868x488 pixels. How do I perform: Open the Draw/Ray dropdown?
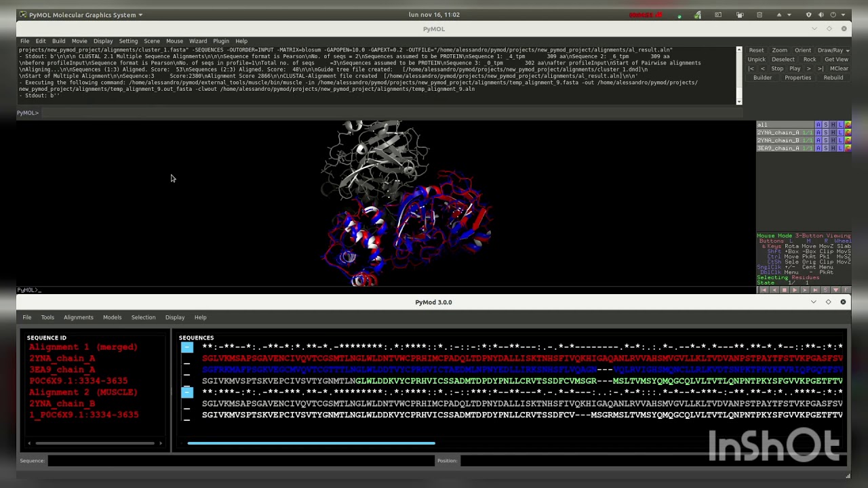tap(833, 50)
